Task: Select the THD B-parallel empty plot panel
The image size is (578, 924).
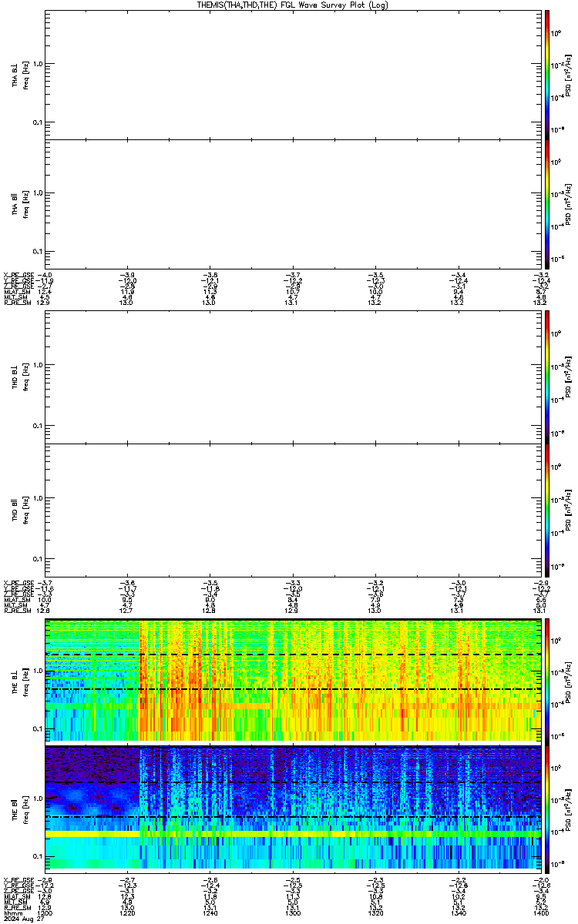Action: coord(292,509)
